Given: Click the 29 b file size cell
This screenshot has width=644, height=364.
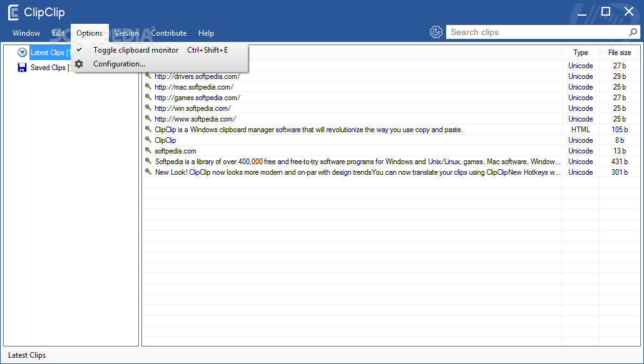Looking at the screenshot, I should point(620,76).
